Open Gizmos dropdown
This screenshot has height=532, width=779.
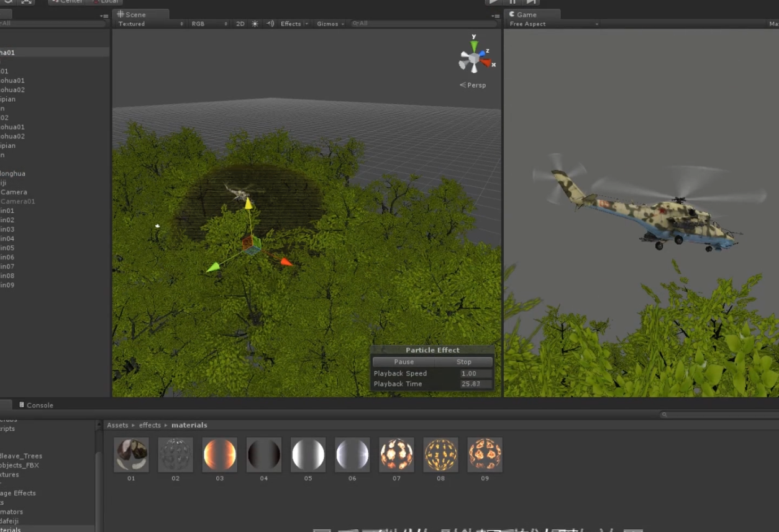point(330,24)
